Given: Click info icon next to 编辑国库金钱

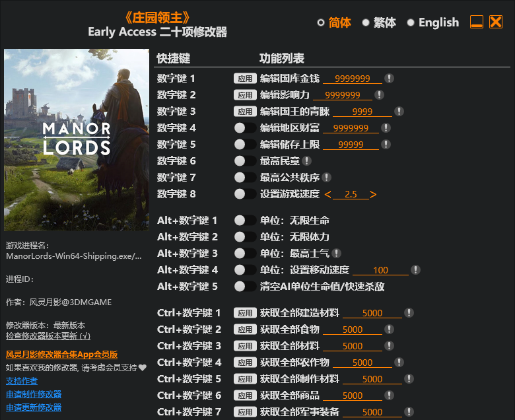Looking at the screenshot, I should tap(390, 79).
